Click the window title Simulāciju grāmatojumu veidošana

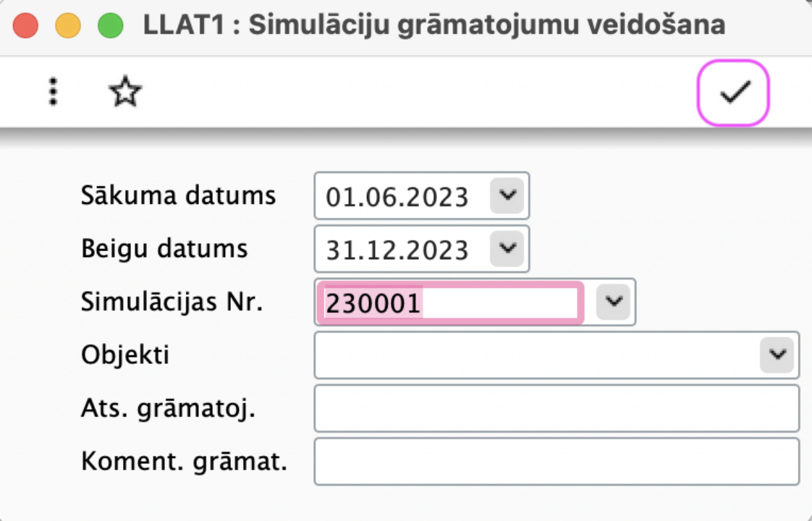(487, 25)
